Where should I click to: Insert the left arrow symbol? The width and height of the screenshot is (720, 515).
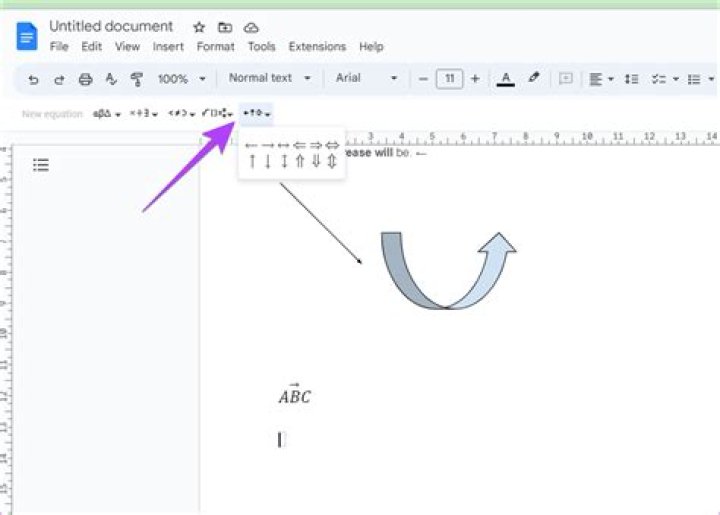[251, 146]
